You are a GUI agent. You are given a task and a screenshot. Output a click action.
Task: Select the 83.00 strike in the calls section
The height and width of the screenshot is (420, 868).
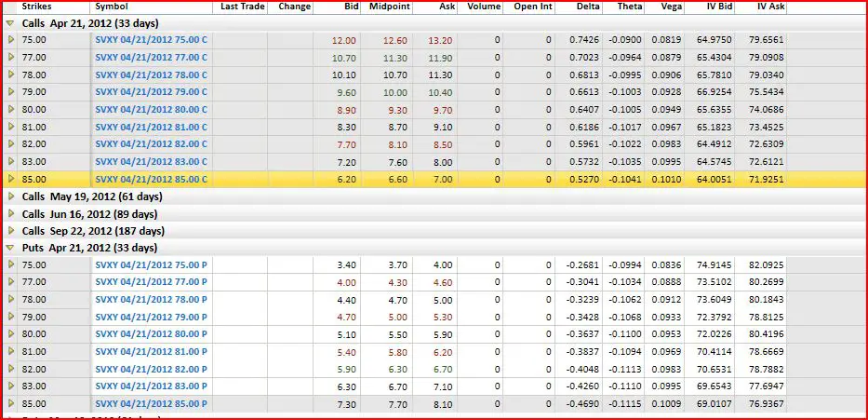34,162
